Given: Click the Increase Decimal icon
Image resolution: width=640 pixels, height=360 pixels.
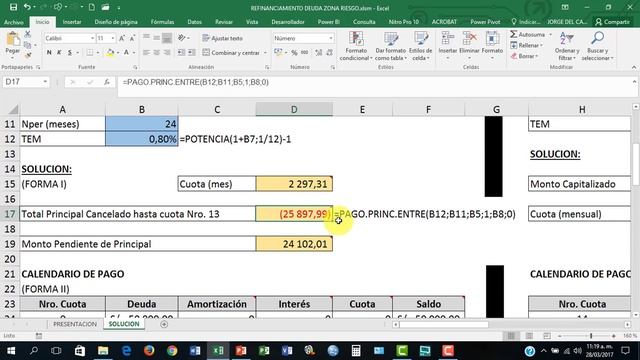Looking at the screenshot, I should click(x=318, y=53).
